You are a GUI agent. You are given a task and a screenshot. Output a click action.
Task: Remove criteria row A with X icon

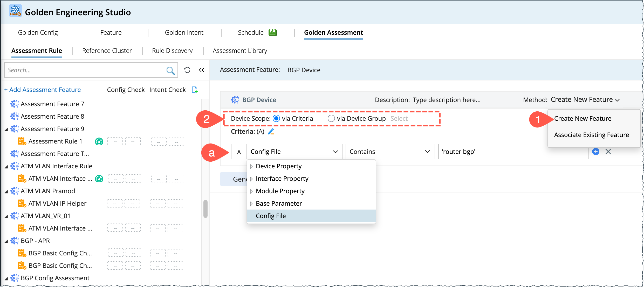[x=608, y=152]
